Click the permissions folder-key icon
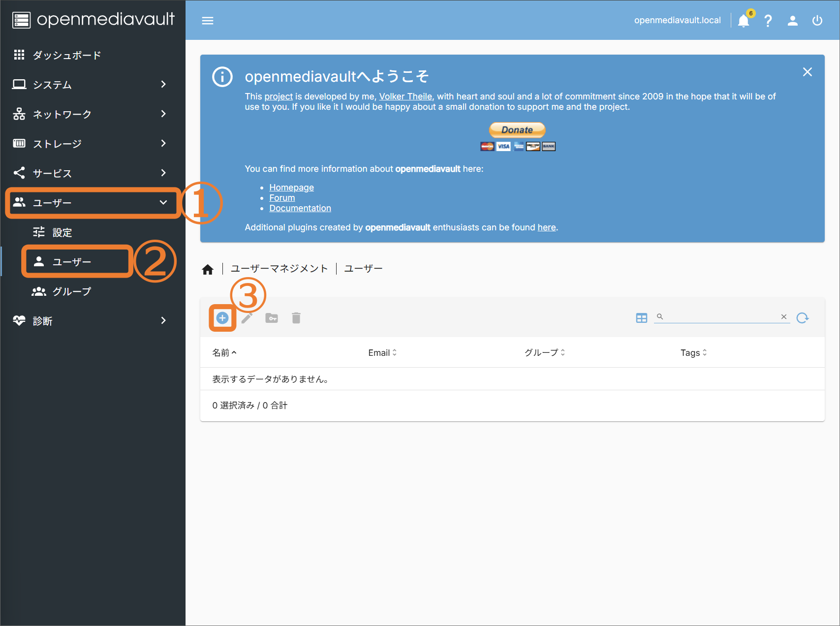This screenshot has width=840, height=626. [x=272, y=318]
